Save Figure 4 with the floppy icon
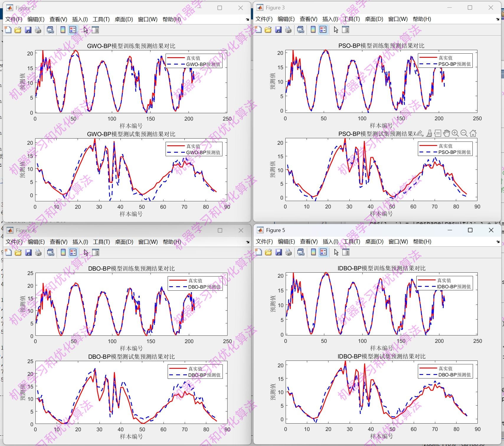This screenshot has width=504, height=446. pos(28,252)
